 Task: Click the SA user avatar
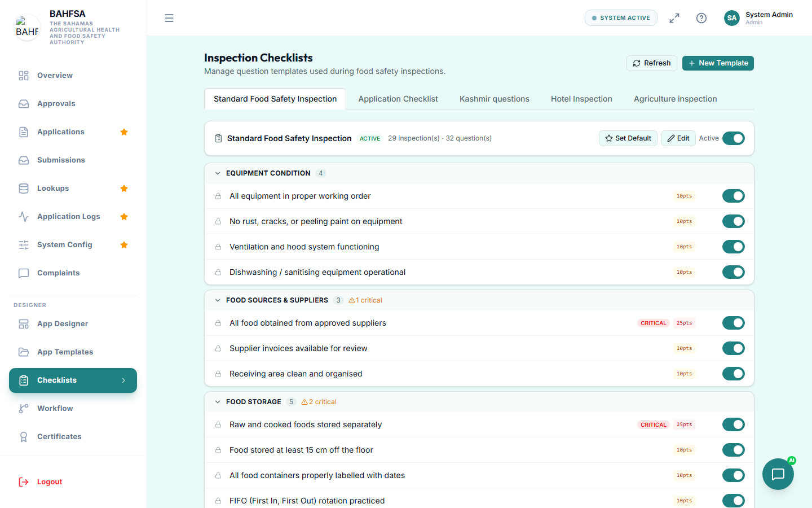pyautogui.click(x=732, y=18)
